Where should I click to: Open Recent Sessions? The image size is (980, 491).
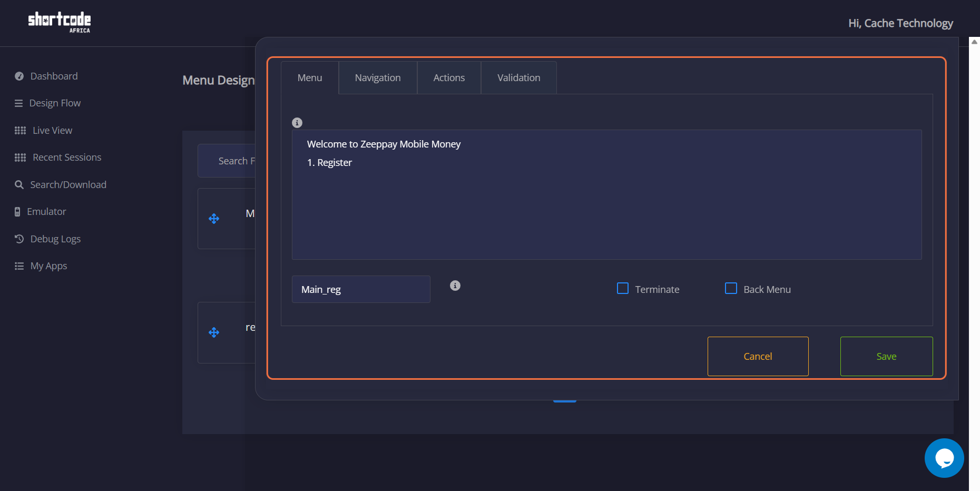click(67, 158)
